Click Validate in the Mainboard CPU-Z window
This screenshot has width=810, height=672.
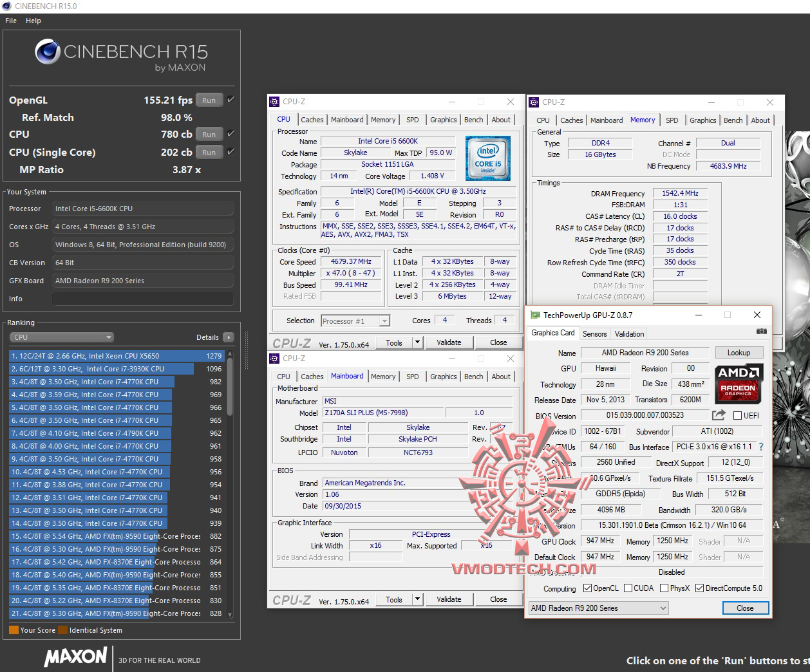(449, 599)
